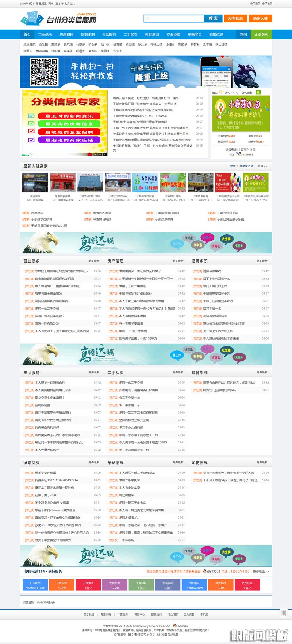
Task: Open listing 豪华空调七座车出租
Action: coord(49,397)
